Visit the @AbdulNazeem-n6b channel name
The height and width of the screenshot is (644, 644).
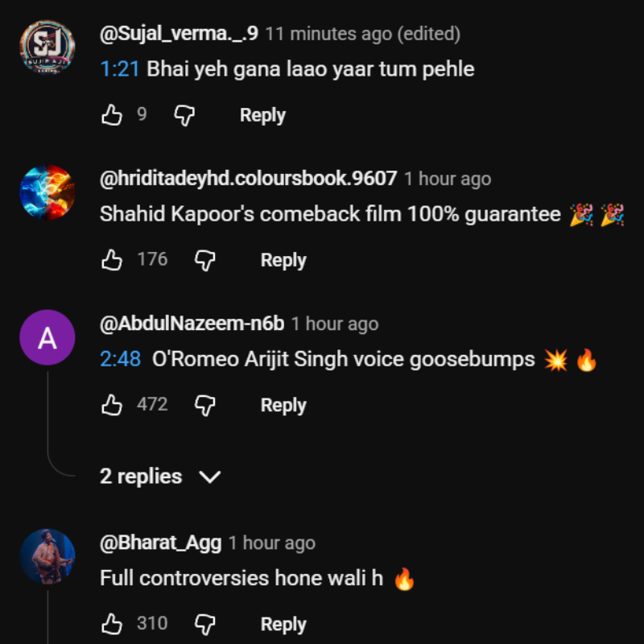point(192,324)
